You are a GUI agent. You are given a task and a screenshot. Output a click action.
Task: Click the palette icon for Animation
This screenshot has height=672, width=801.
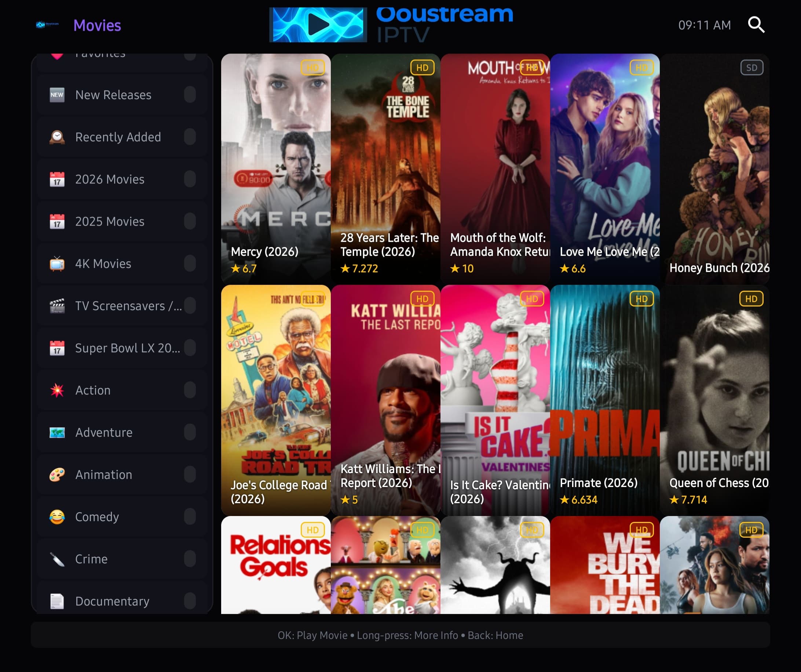57,474
